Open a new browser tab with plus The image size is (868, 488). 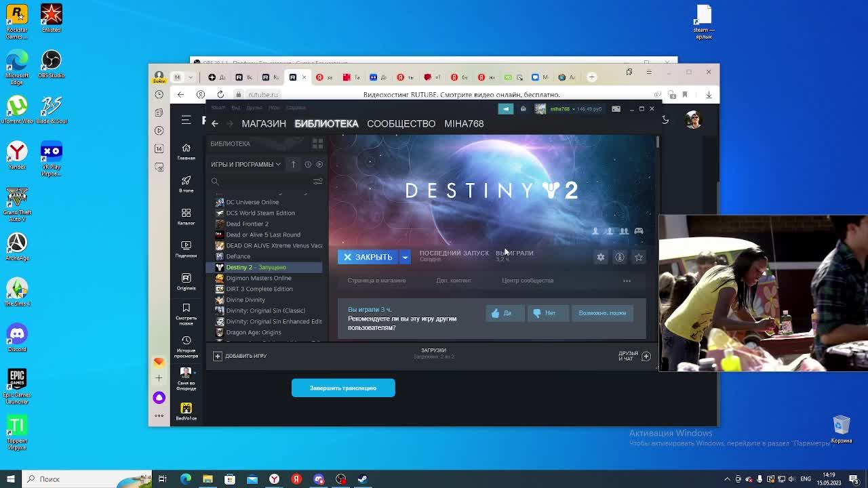point(591,77)
